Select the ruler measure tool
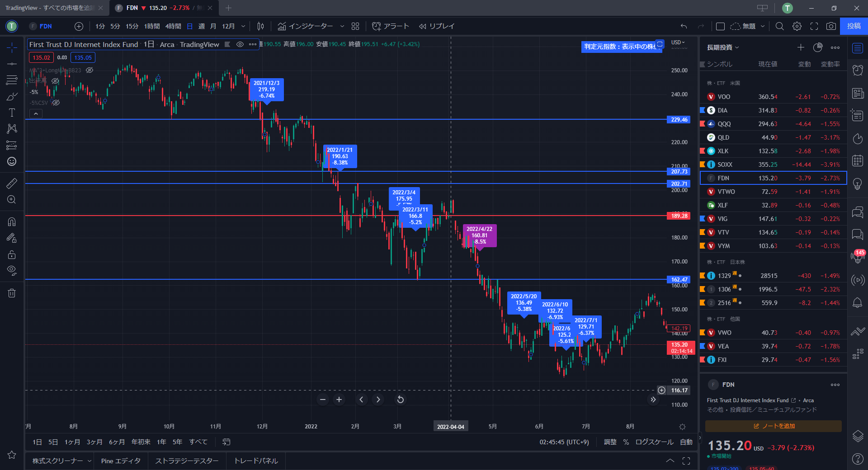This screenshot has width=868, height=470. [12, 183]
